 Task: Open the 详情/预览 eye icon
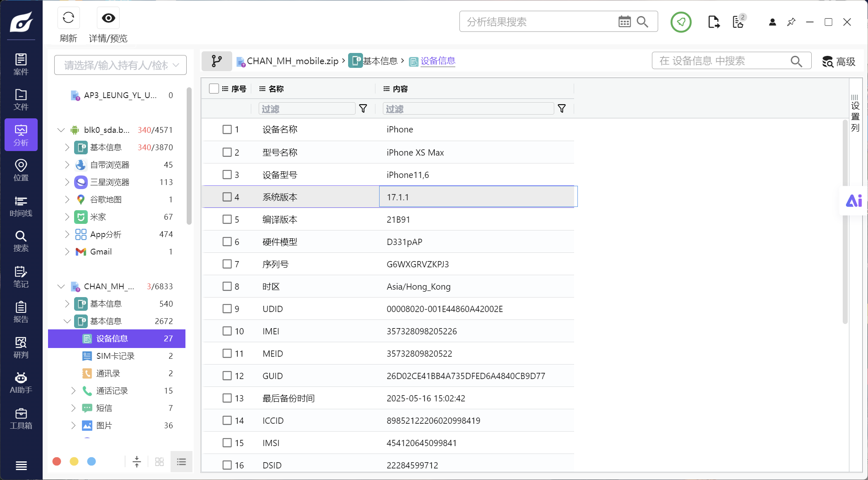coord(108,18)
